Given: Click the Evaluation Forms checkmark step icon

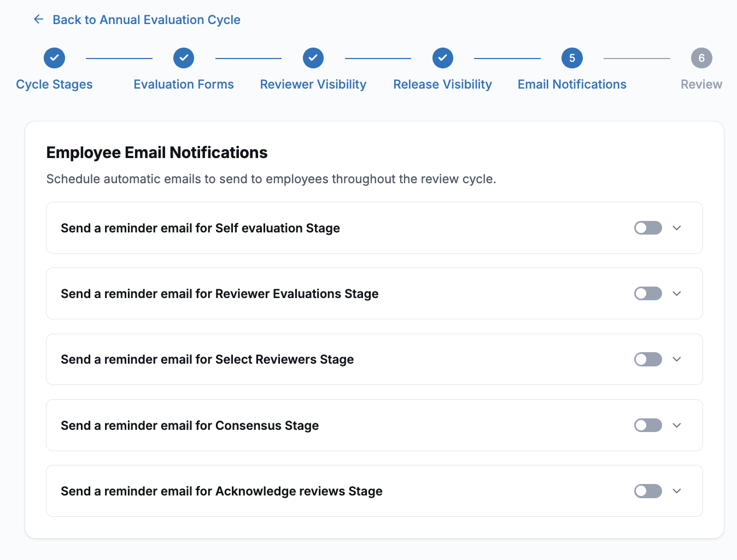Looking at the screenshot, I should click(x=184, y=58).
